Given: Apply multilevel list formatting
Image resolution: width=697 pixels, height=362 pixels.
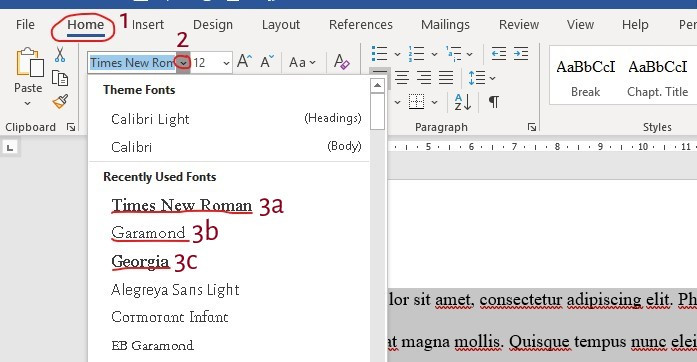Looking at the screenshot, I should 453,54.
